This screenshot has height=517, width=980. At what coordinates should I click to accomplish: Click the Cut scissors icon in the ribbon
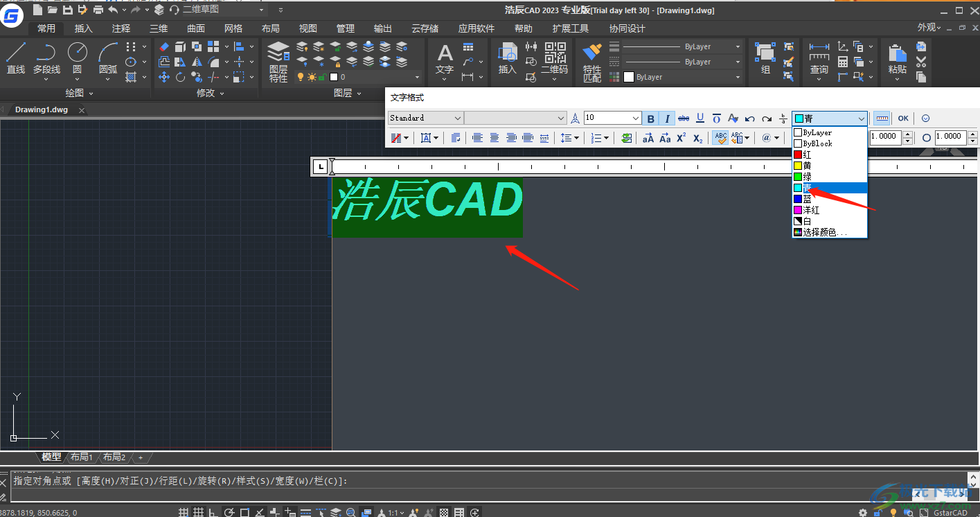tap(921, 62)
